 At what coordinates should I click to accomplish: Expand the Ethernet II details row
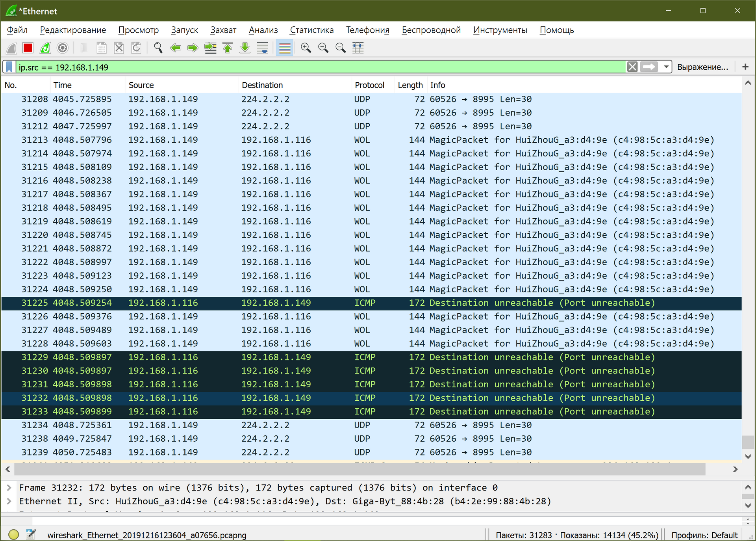coord(9,501)
